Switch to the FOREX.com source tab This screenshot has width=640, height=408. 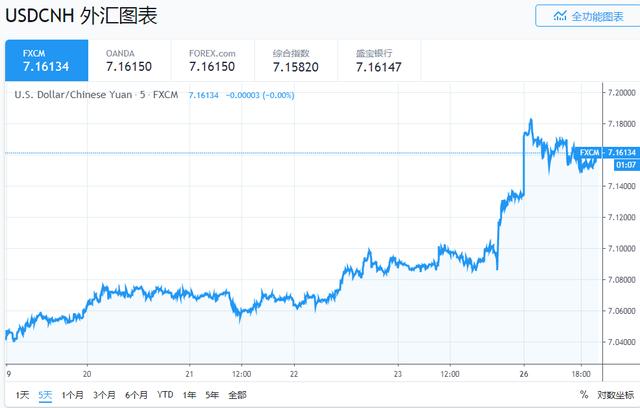(211, 60)
